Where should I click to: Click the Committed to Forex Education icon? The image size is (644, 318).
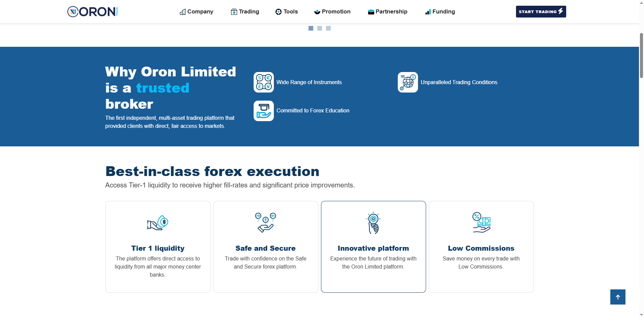point(264,111)
